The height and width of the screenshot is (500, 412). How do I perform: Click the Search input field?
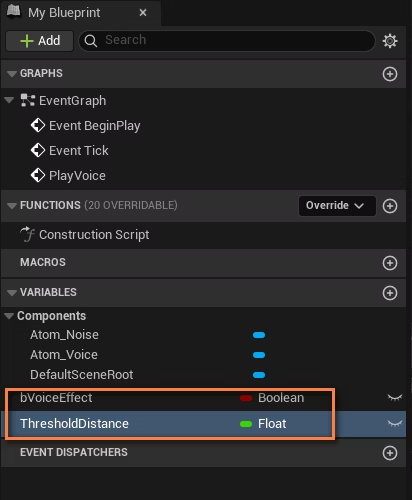(227, 41)
